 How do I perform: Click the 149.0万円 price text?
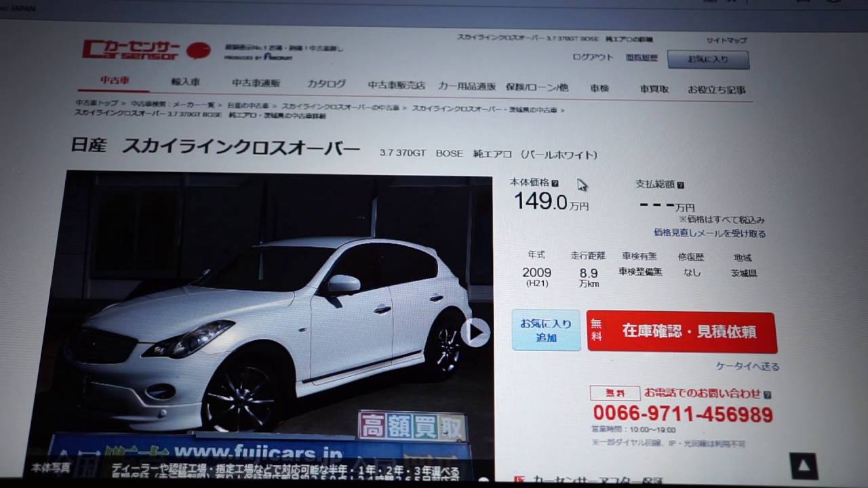(551, 201)
